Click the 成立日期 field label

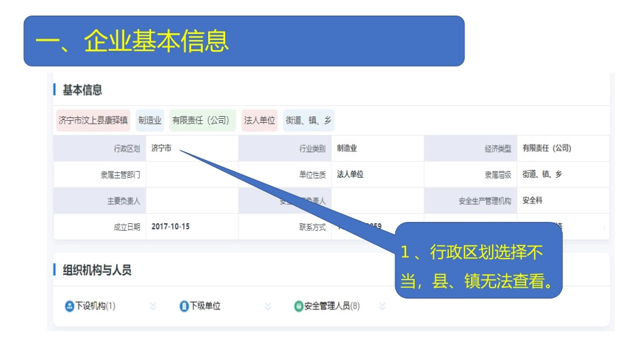[127, 227]
